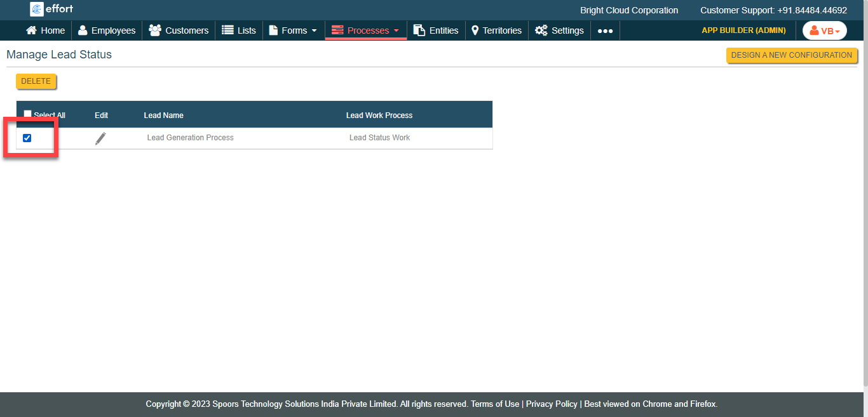Open Entities page

[x=436, y=30]
